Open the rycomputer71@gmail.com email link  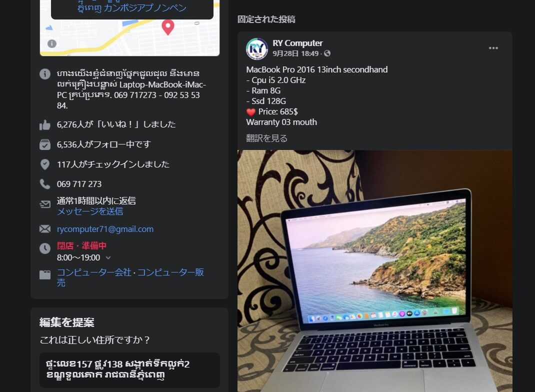[x=105, y=229]
